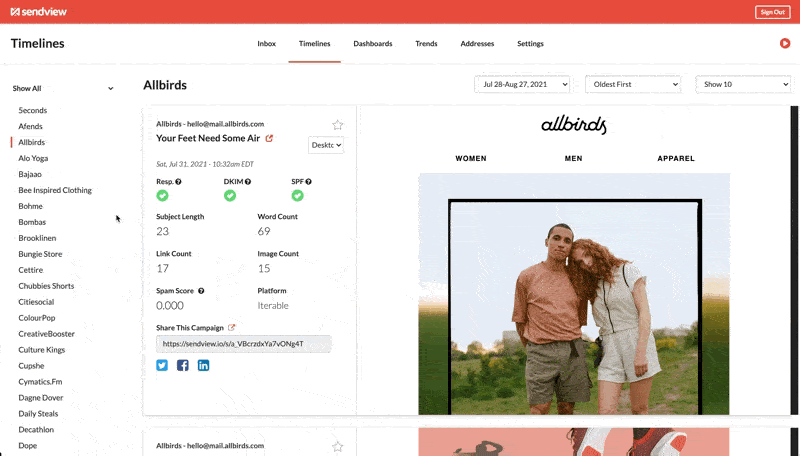Select Decathlon in sidebar list
The height and width of the screenshot is (456, 800).
tap(36, 430)
